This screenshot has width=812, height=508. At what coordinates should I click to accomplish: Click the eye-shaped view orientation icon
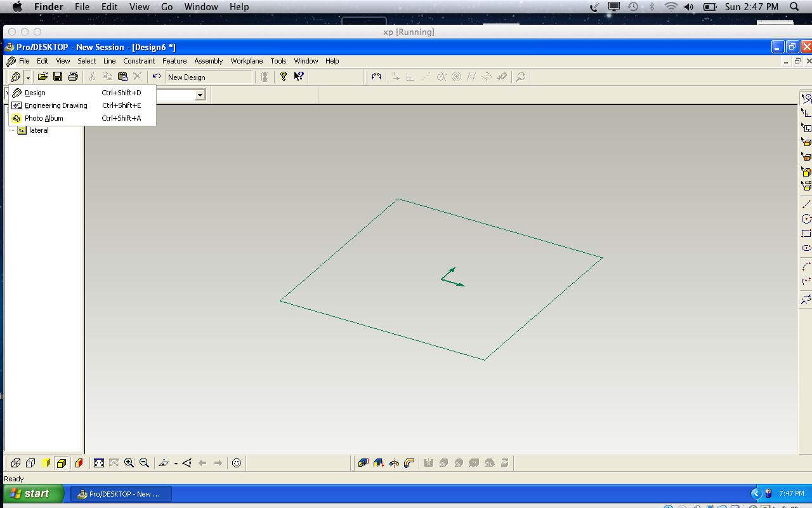pyautogui.click(x=187, y=463)
